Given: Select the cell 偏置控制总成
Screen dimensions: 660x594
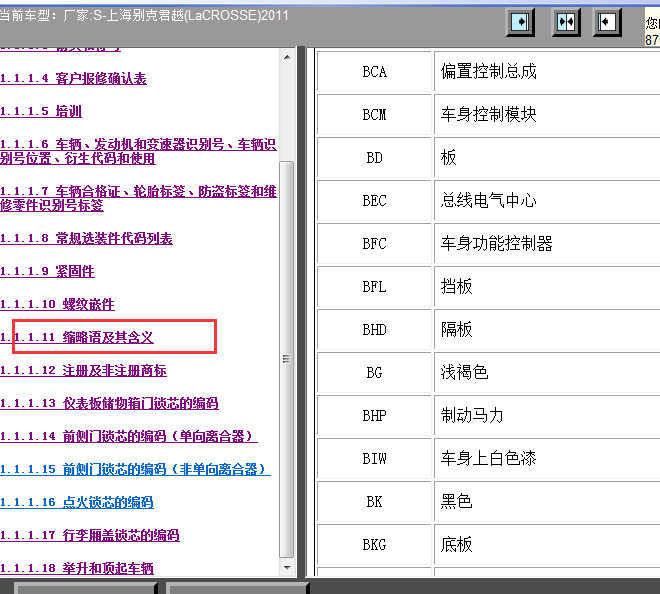Looking at the screenshot, I should click(x=547, y=72).
